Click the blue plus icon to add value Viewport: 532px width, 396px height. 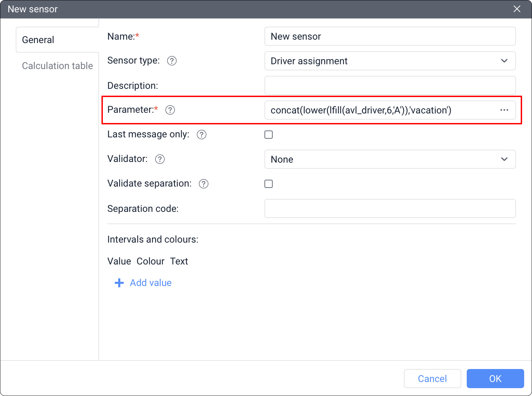pyautogui.click(x=119, y=283)
